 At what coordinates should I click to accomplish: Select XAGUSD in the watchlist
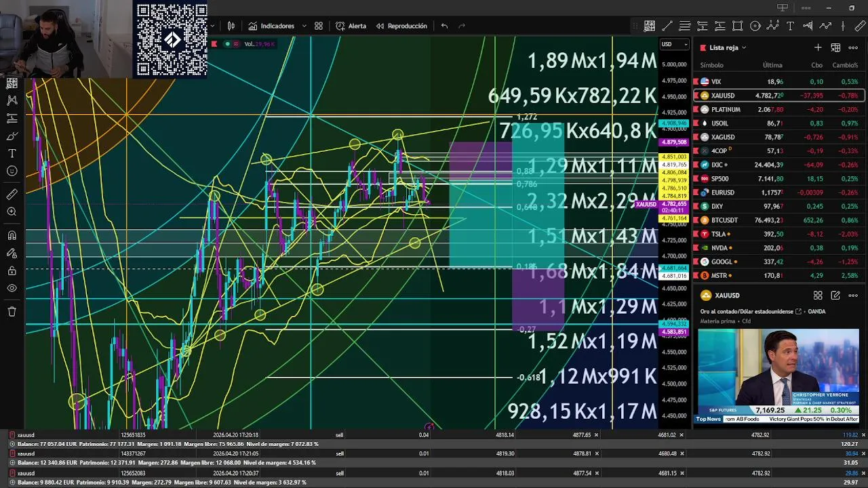778,137
